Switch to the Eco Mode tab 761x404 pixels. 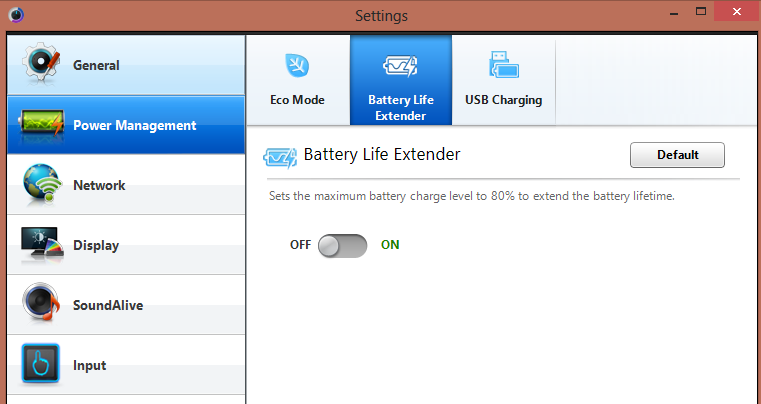tap(297, 80)
